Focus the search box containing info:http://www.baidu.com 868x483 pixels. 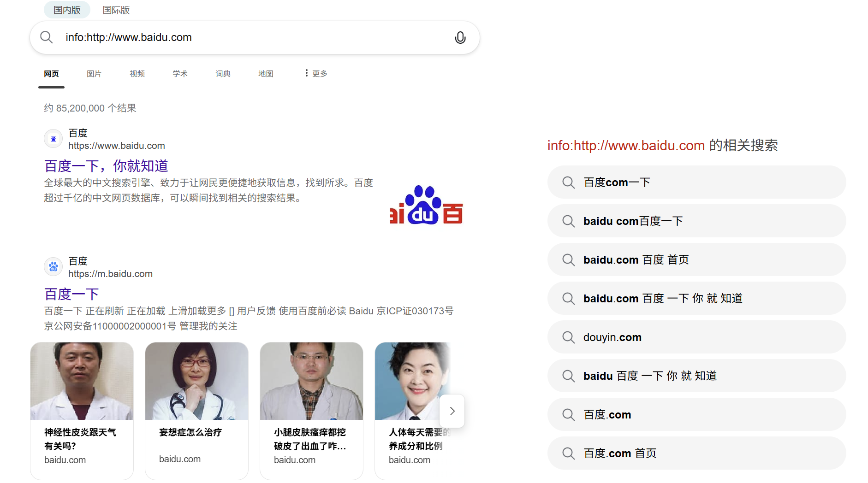pyautogui.click(x=255, y=37)
